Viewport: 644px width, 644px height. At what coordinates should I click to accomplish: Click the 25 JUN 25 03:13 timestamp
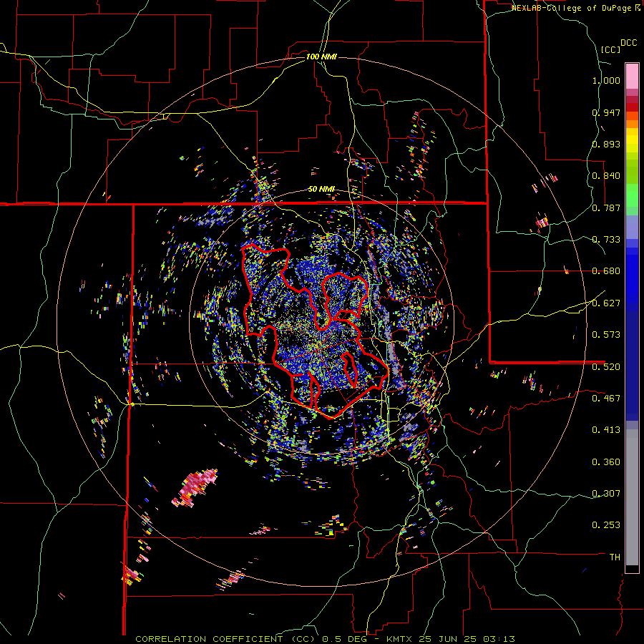pyautogui.click(x=467, y=639)
